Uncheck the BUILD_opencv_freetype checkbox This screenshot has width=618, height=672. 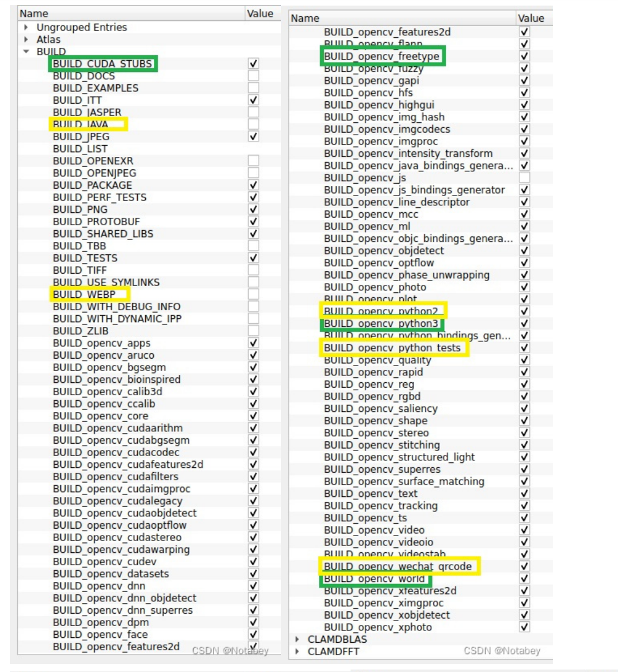[x=524, y=56]
